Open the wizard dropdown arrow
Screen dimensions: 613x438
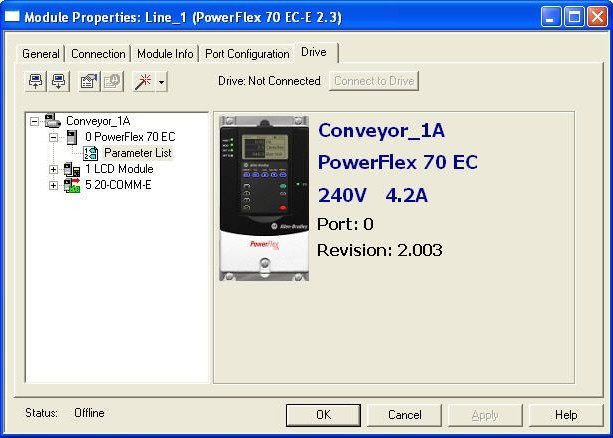coord(162,83)
